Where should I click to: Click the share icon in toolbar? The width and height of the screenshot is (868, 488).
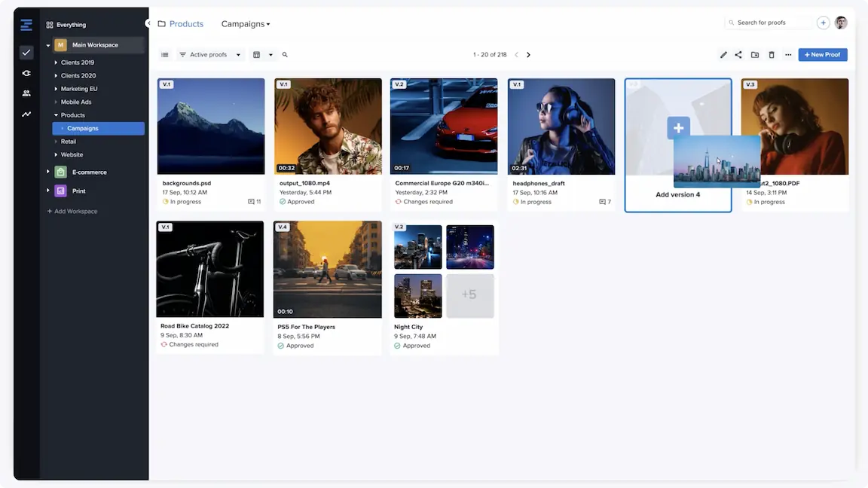pyautogui.click(x=738, y=55)
